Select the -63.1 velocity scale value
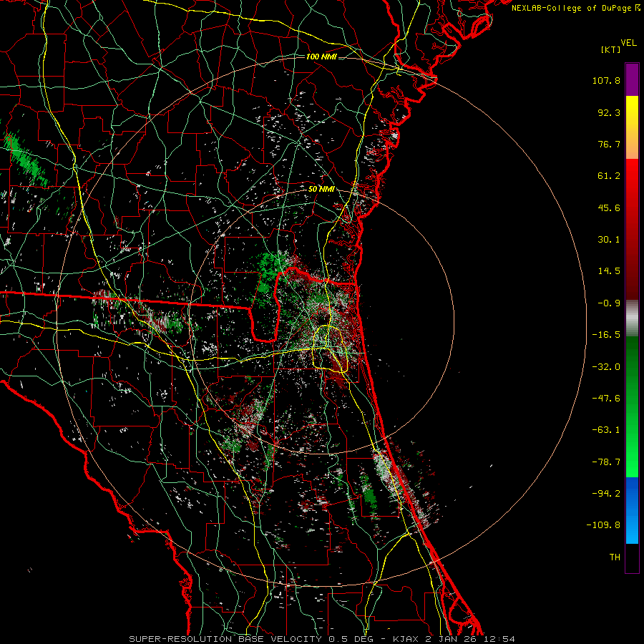Screen dimensions: 644x644 click(x=606, y=430)
